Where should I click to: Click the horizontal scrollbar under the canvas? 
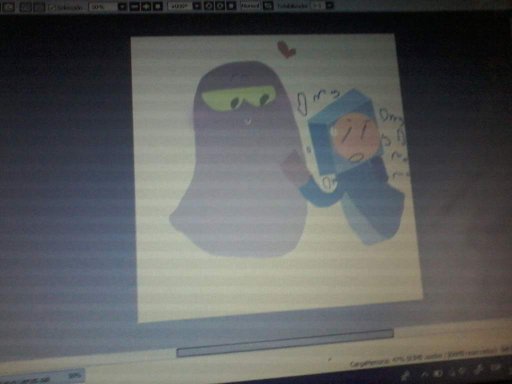285,342
